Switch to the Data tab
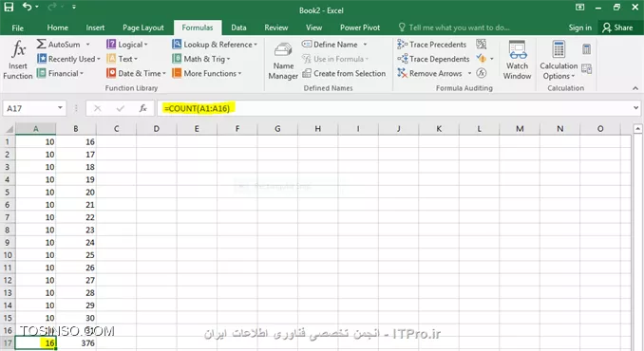This screenshot has width=644, height=351. (x=238, y=28)
